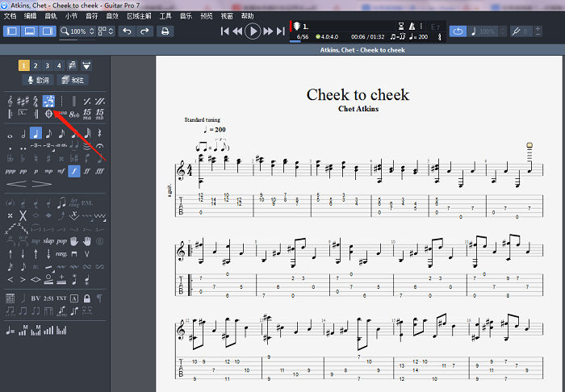Toggle the countdown hourglass icon
The image size is (565, 392).
(x=401, y=27)
